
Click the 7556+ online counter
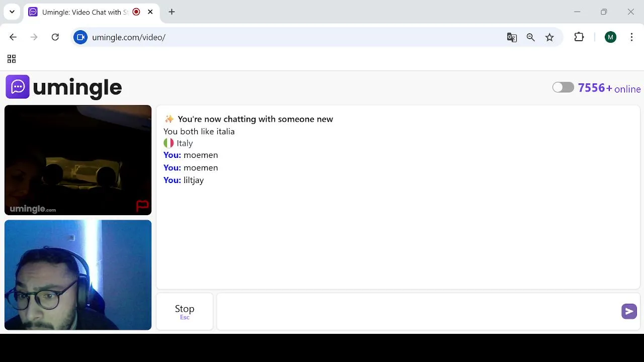coord(609,88)
